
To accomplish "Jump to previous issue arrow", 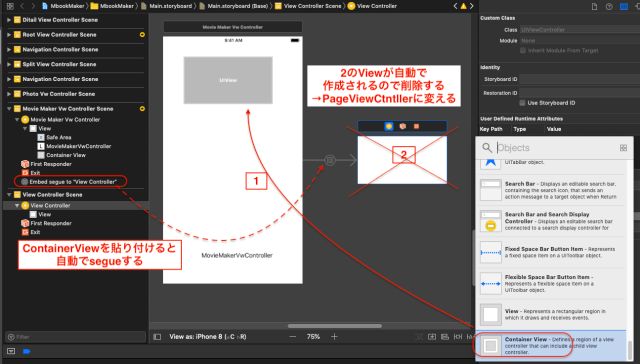I will [456, 6].
